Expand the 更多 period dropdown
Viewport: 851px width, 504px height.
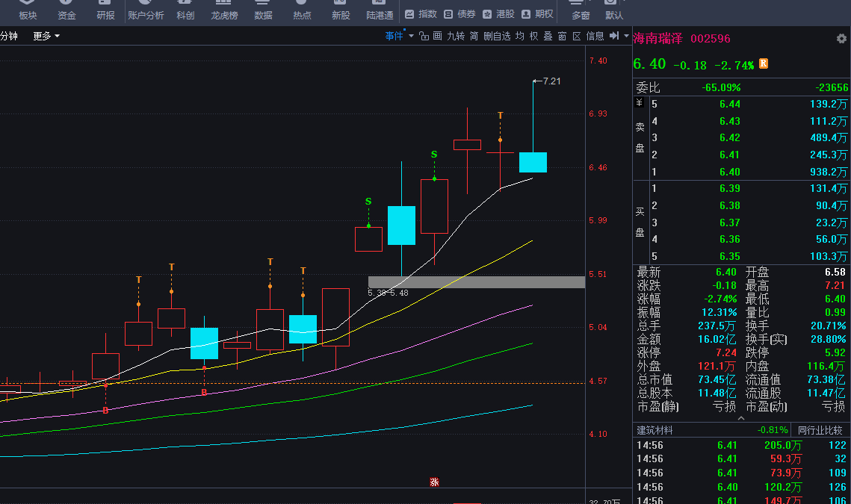point(46,36)
